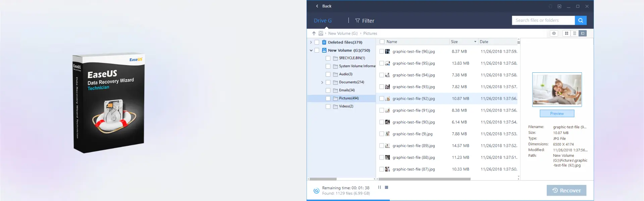Open the Filter funnel option
The width and height of the screenshot is (644, 201).
point(365,21)
